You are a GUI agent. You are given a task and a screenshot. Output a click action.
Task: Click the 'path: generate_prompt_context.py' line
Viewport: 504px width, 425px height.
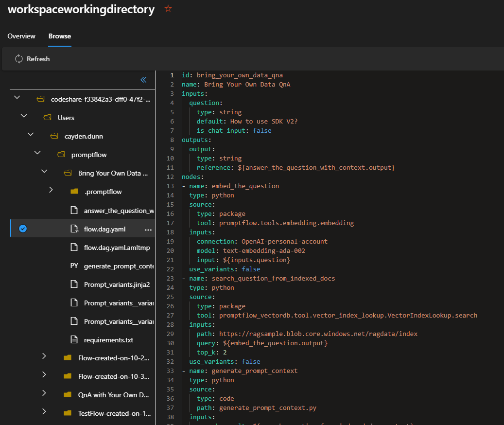[257, 407]
